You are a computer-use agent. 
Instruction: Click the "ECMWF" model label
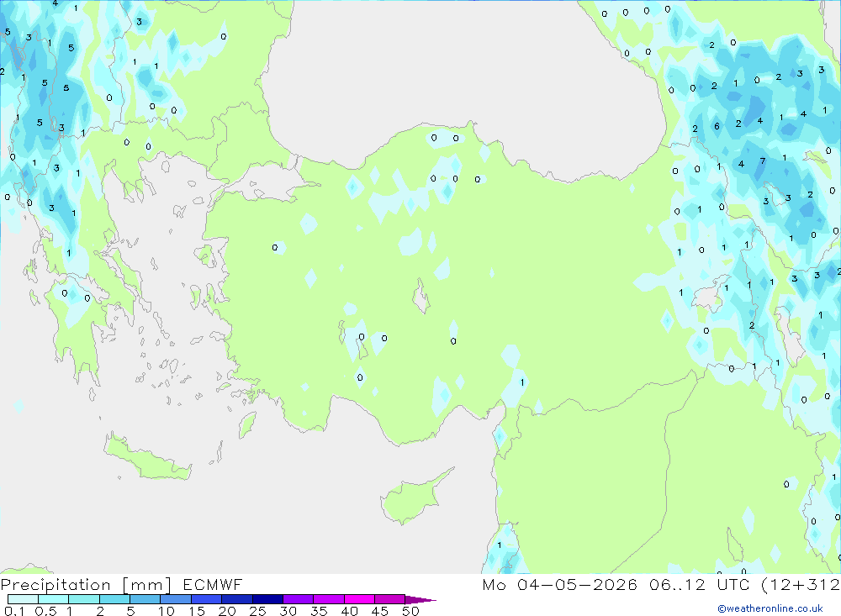pyautogui.click(x=213, y=585)
